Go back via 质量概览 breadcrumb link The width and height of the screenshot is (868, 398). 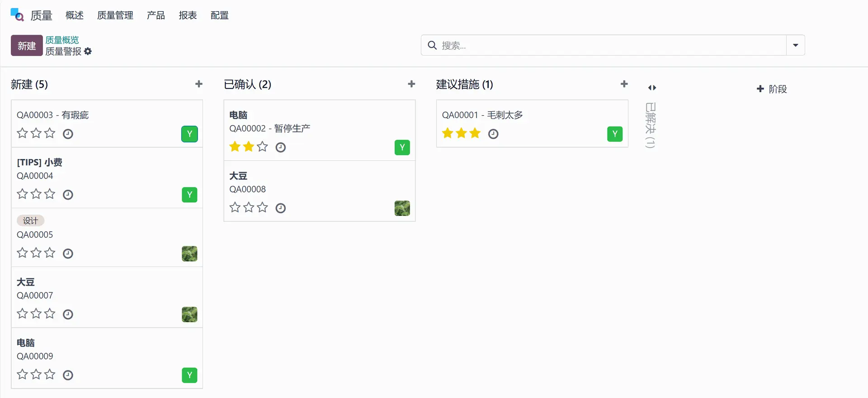point(62,40)
